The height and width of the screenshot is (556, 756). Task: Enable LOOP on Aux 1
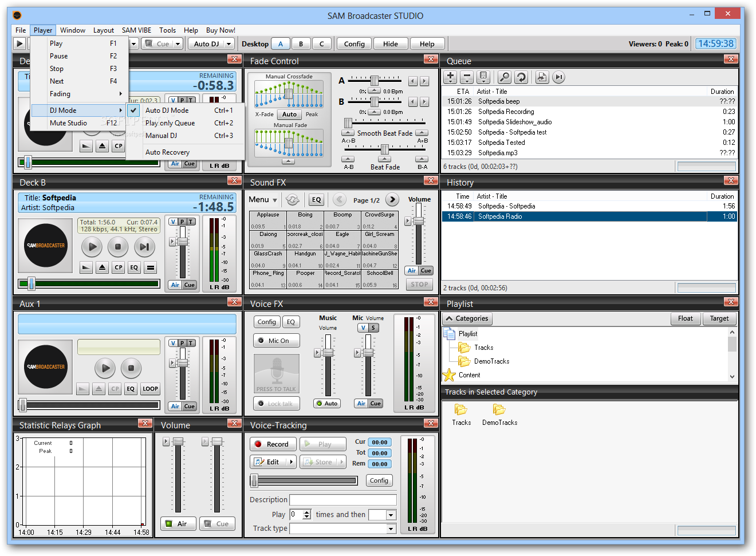click(x=150, y=389)
